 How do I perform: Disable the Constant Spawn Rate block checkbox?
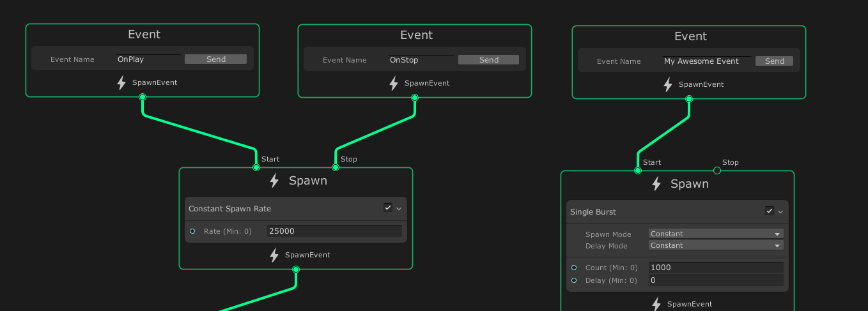388,208
